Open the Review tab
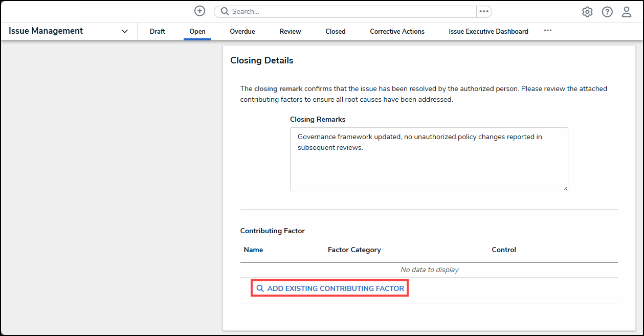644x336 pixels. (290, 31)
